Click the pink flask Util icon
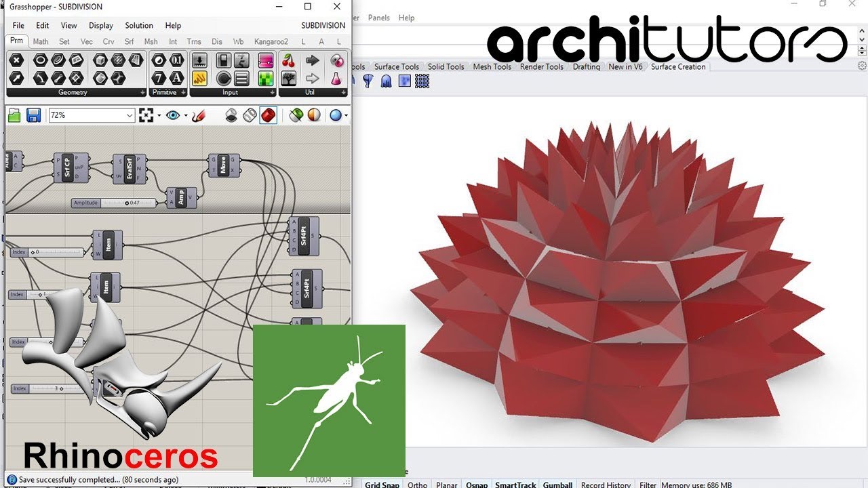868x488 pixels. click(x=336, y=79)
